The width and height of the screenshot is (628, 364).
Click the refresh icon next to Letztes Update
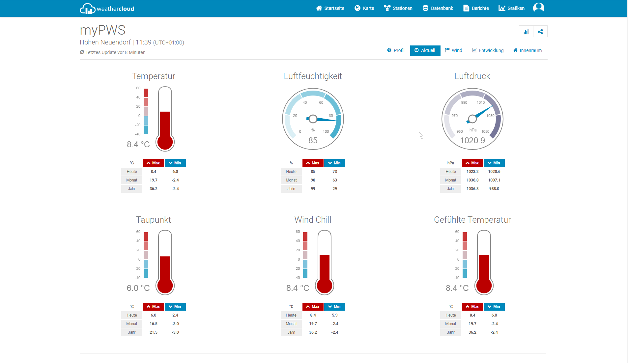coord(82,52)
